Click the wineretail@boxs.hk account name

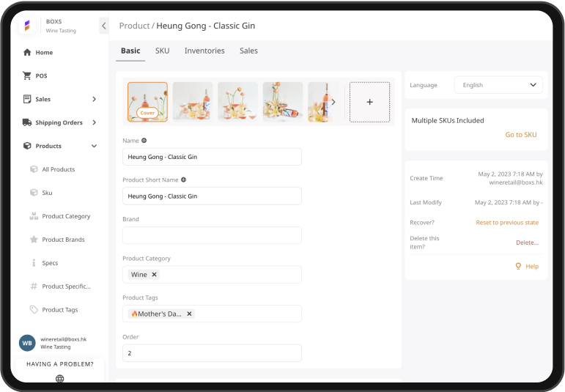tap(64, 339)
